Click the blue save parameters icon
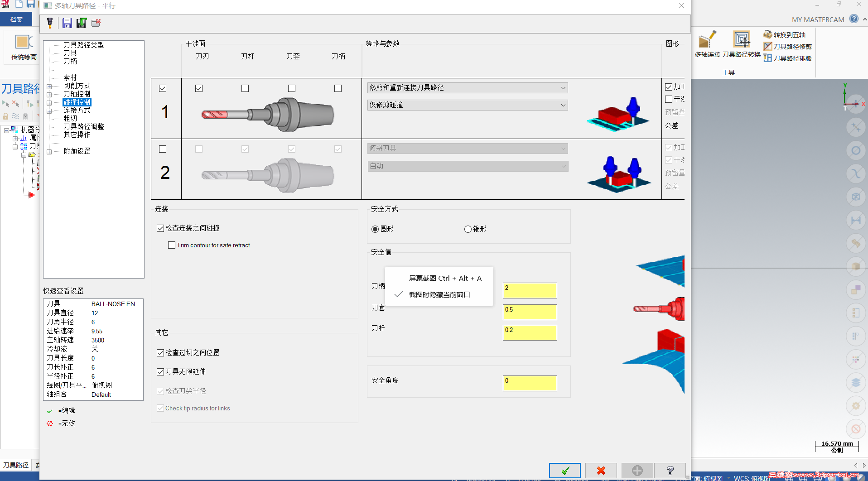868x481 pixels. 67,23
